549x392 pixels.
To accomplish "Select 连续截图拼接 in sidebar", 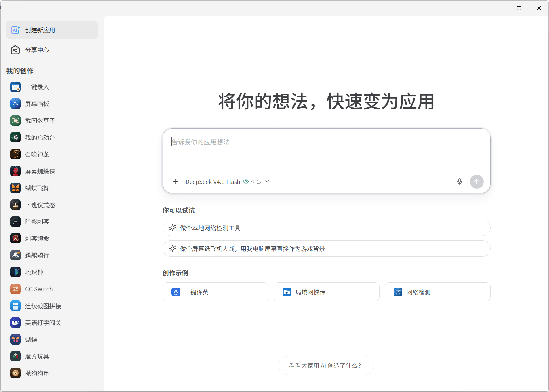I will pos(52,306).
